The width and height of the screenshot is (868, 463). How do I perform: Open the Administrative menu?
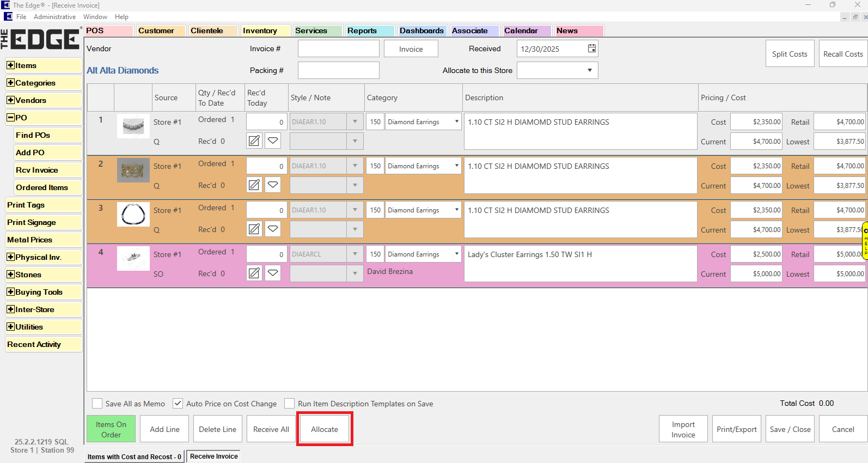click(54, 17)
